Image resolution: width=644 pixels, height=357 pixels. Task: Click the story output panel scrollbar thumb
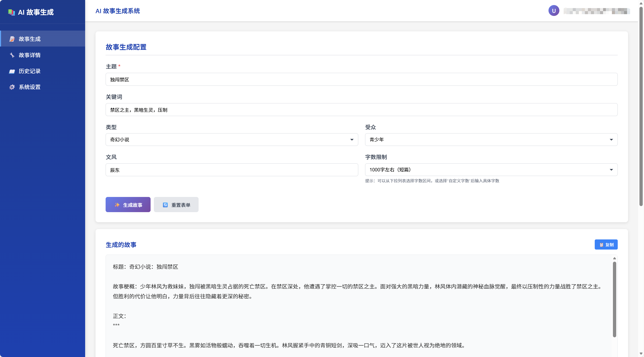tap(614, 299)
